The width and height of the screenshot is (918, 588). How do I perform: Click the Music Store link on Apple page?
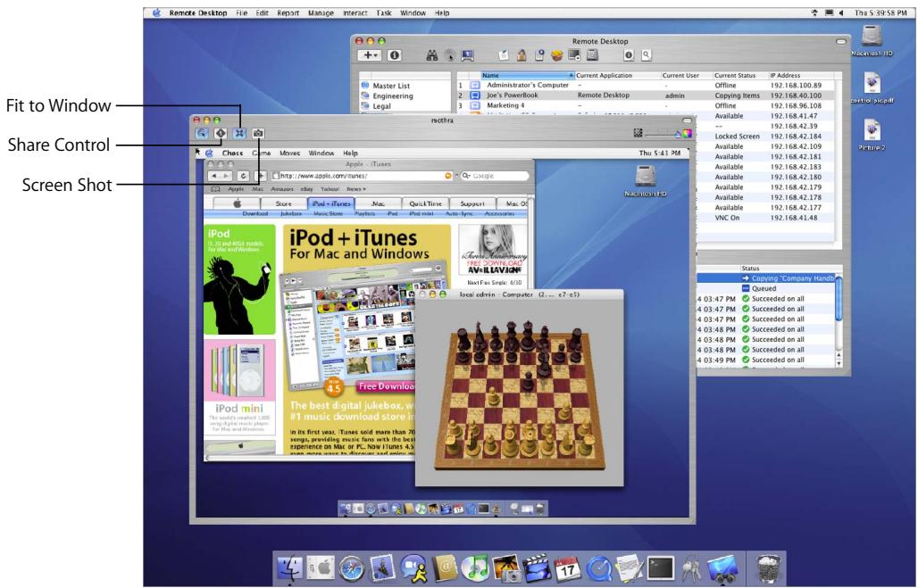point(328,213)
